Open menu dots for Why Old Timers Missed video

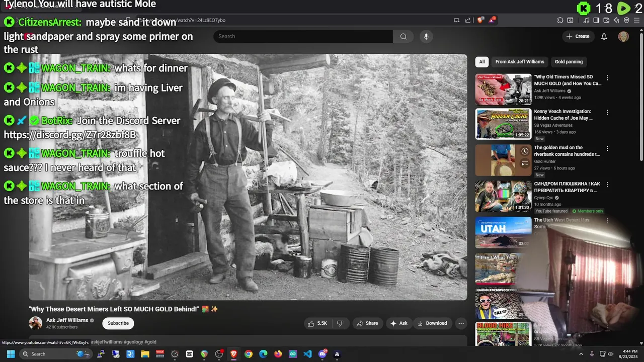click(x=607, y=78)
